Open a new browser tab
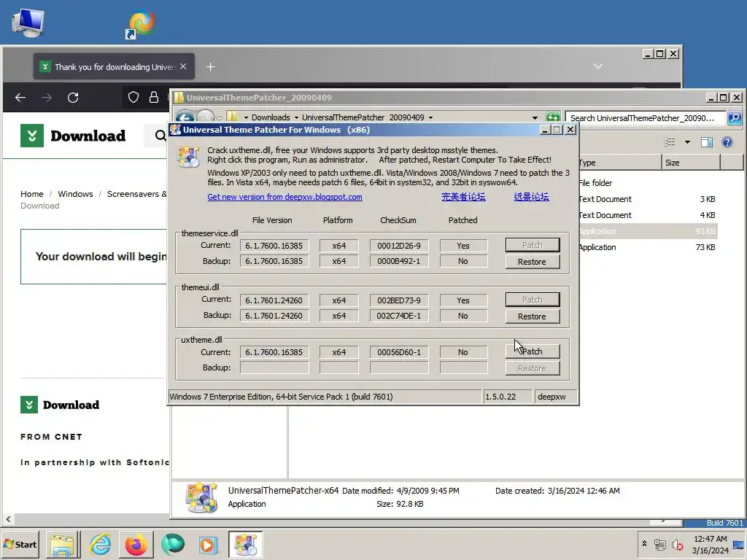 [210, 67]
